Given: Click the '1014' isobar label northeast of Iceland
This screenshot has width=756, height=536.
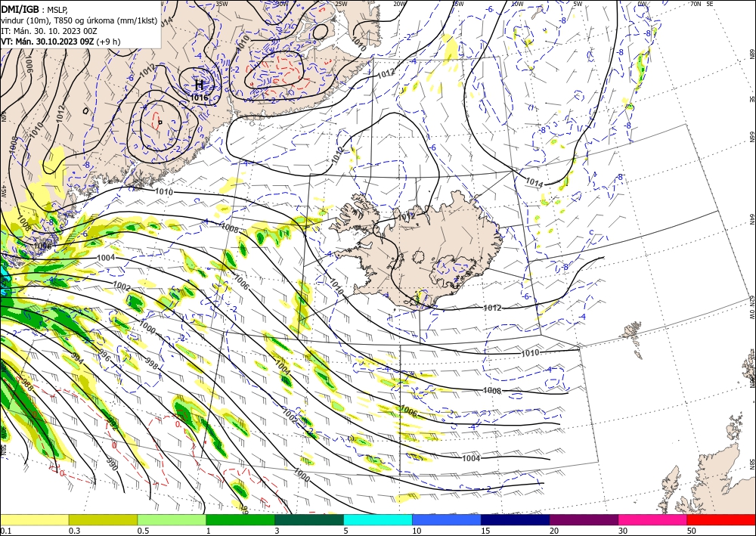Looking at the screenshot, I should (x=534, y=182).
